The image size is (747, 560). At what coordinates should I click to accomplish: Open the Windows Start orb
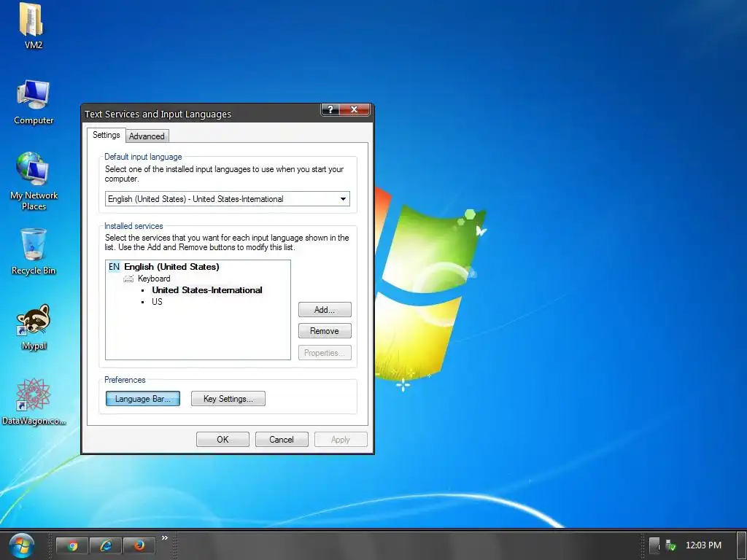coord(21,545)
